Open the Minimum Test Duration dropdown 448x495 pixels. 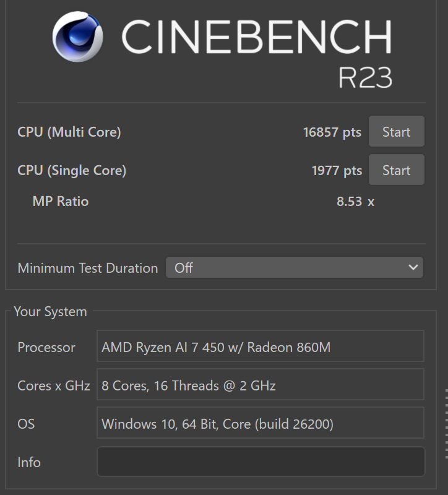coord(295,268)
